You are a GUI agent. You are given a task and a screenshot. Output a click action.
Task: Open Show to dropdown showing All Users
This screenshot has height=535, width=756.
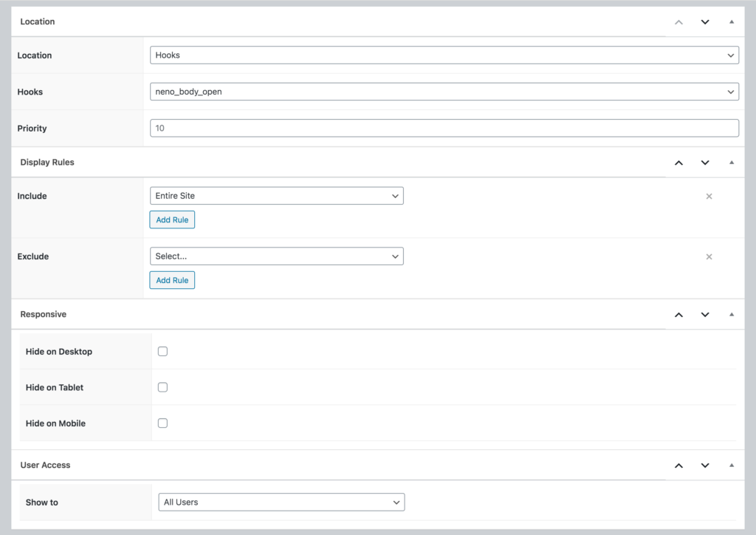281,502
